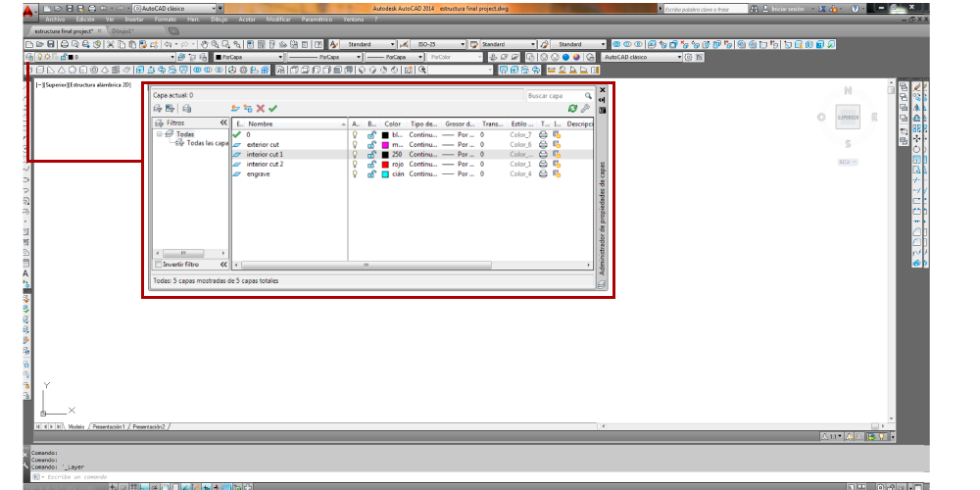Screen dimensions: 980x490
Task: Click the Tipo de línea column header
Action: pyautogui.click(x=424, y=123)
